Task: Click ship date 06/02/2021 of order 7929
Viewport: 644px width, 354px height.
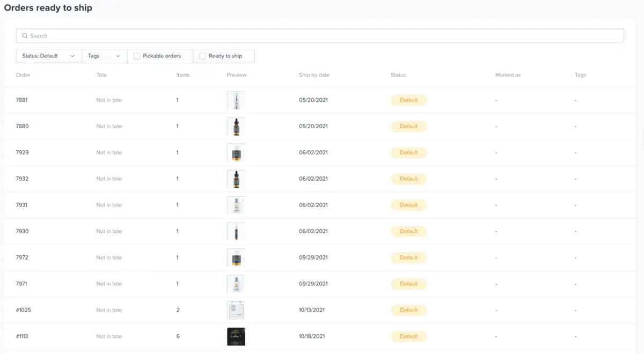Action: click(x=313, y=153)
